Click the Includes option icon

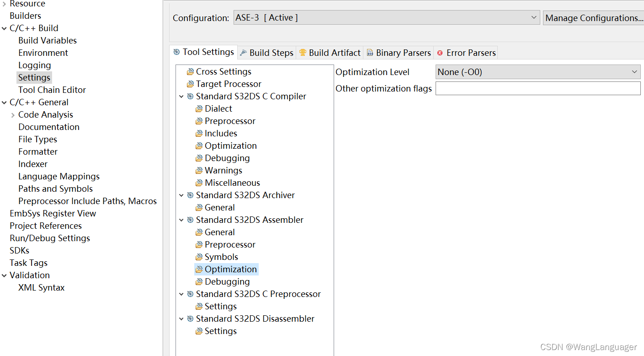tap(199, 134)
